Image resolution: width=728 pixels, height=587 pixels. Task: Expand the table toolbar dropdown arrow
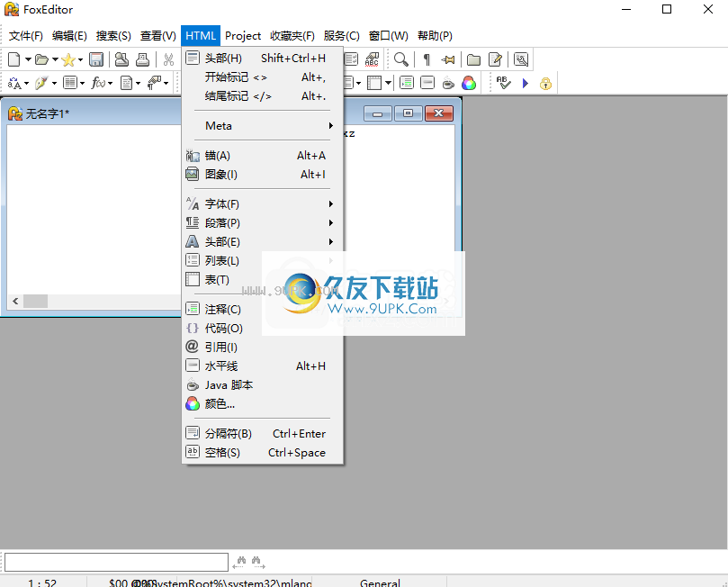[x=388, y=84]
